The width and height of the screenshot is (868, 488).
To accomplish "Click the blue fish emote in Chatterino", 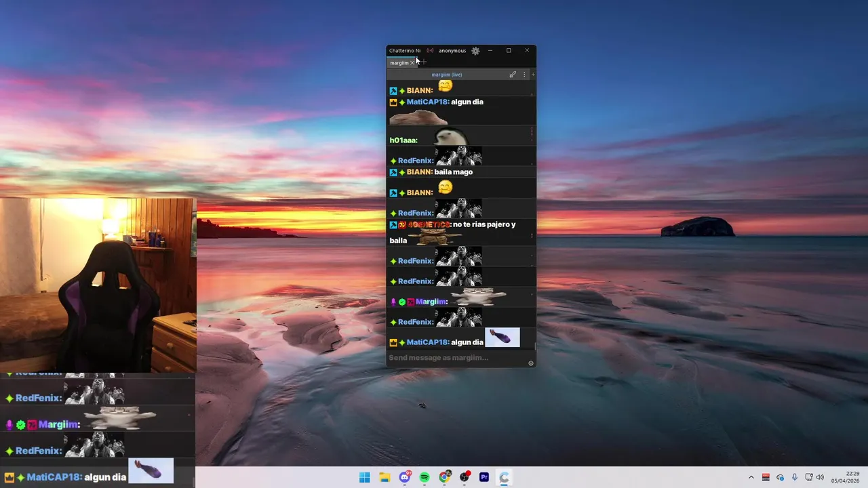I will [502, 338].
